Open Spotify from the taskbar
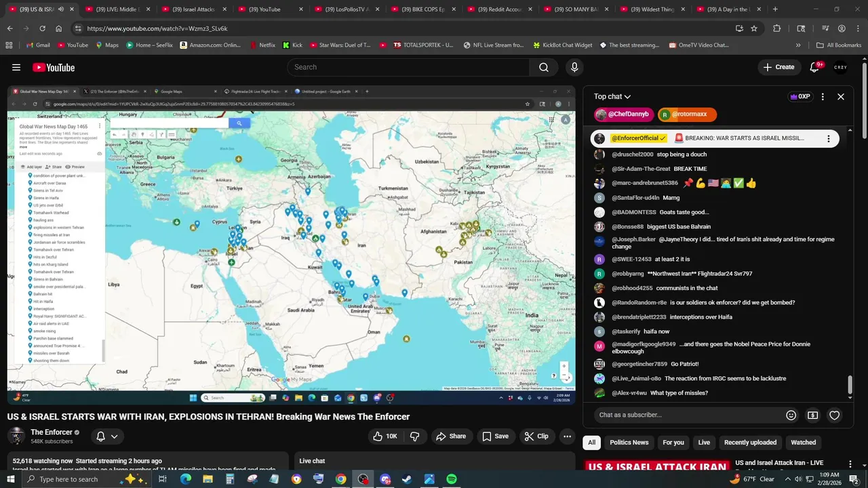The image size is (868, 488). [x=452, y=479]
